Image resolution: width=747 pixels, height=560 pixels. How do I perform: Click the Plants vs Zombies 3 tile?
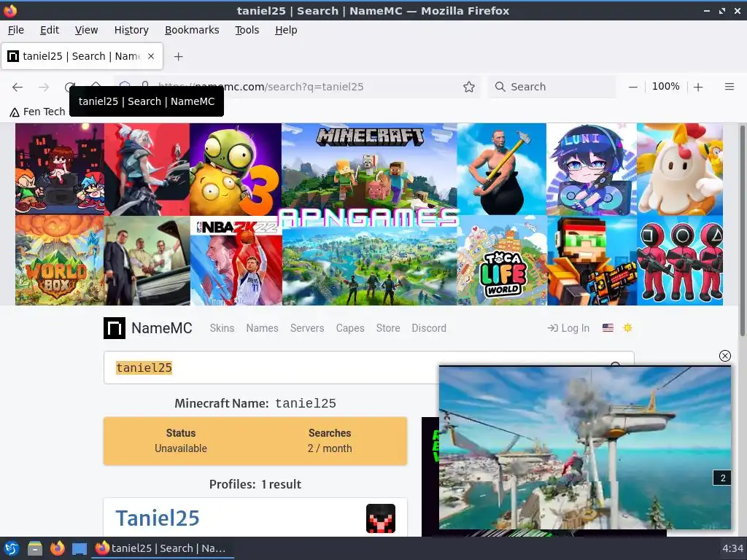236,169
